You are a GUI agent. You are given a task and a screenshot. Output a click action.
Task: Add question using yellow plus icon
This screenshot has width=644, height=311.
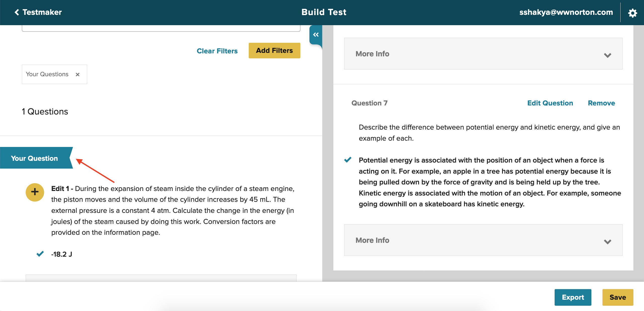[35, 192]
